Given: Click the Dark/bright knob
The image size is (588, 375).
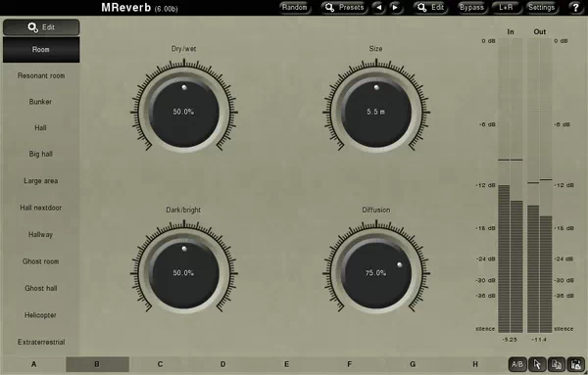Looking at the screenshot, I should coord(184,273).
